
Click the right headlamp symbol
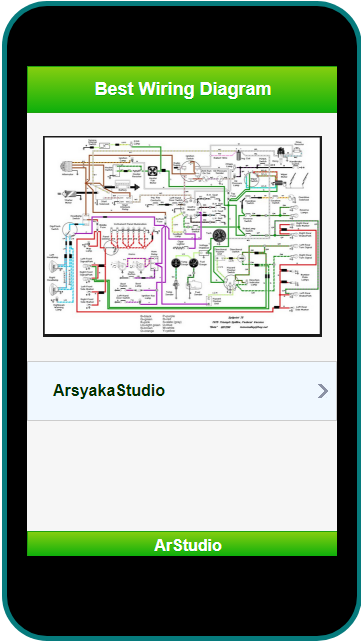[54, 290]
